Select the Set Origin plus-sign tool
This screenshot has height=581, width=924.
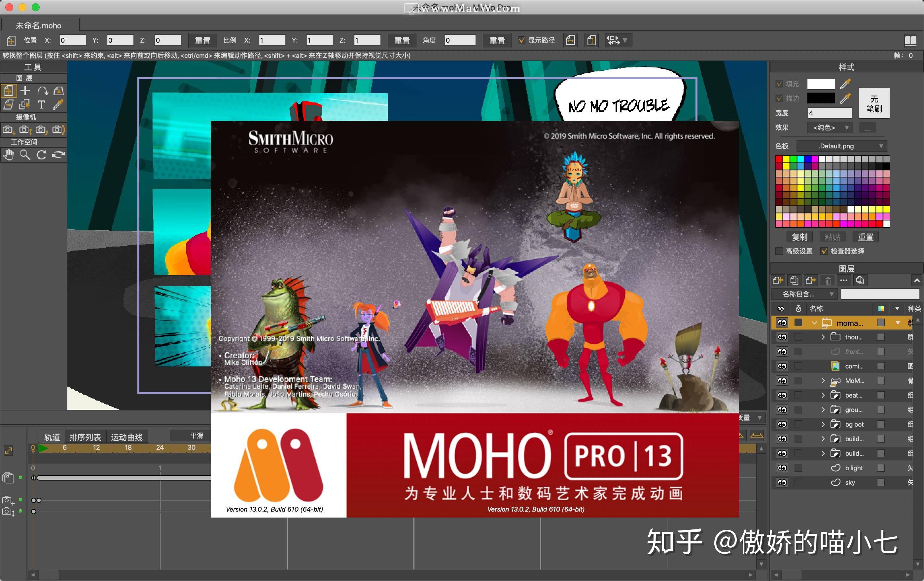[25, 91]
